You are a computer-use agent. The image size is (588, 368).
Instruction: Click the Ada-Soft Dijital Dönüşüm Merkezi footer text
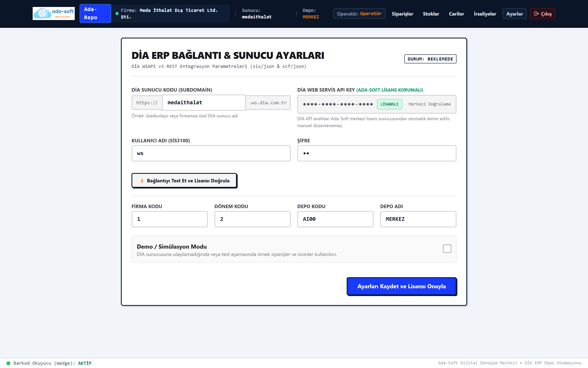coord(478,363)
